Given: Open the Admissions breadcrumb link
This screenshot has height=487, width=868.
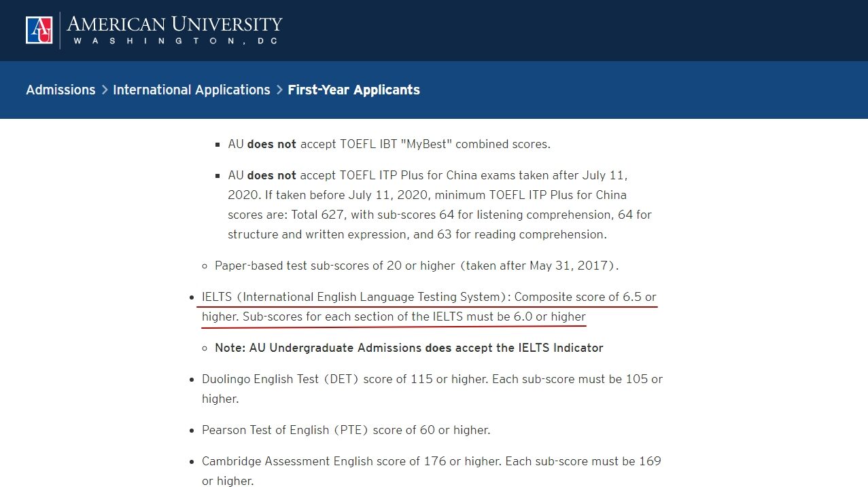Looking at the screenshot, I should pos(60,90).
